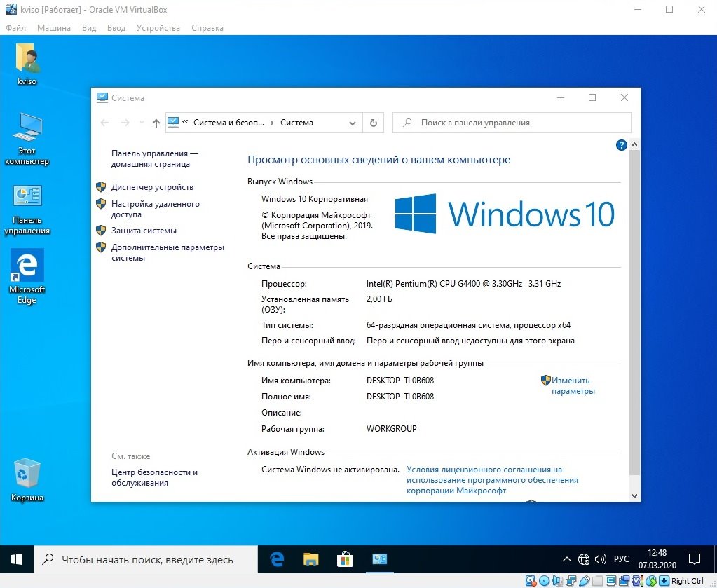
Task: Open the Windows Start menu
Action: 17,559
